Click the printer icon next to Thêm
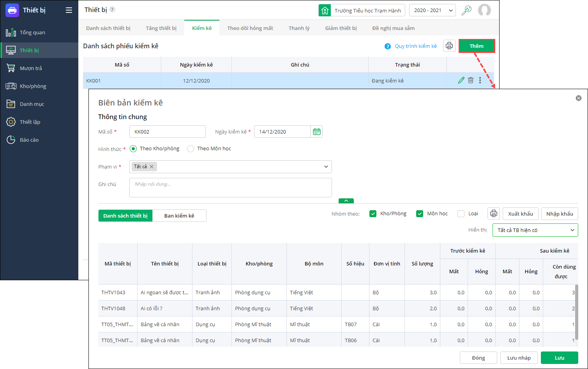 point(449,46)
